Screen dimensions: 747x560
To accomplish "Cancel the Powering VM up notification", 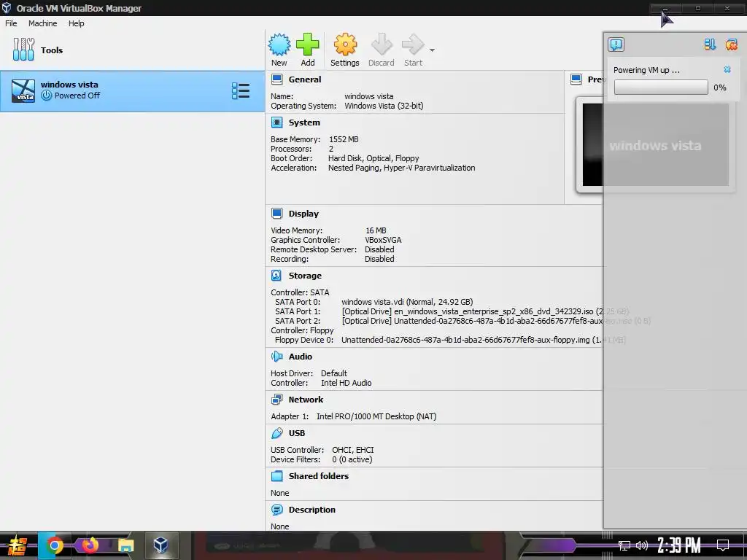I will point(727,69).
